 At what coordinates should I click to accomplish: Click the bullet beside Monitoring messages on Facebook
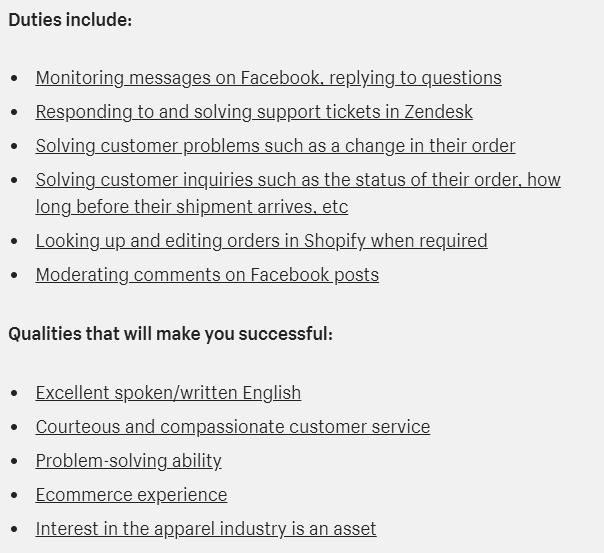pos(15,78)
